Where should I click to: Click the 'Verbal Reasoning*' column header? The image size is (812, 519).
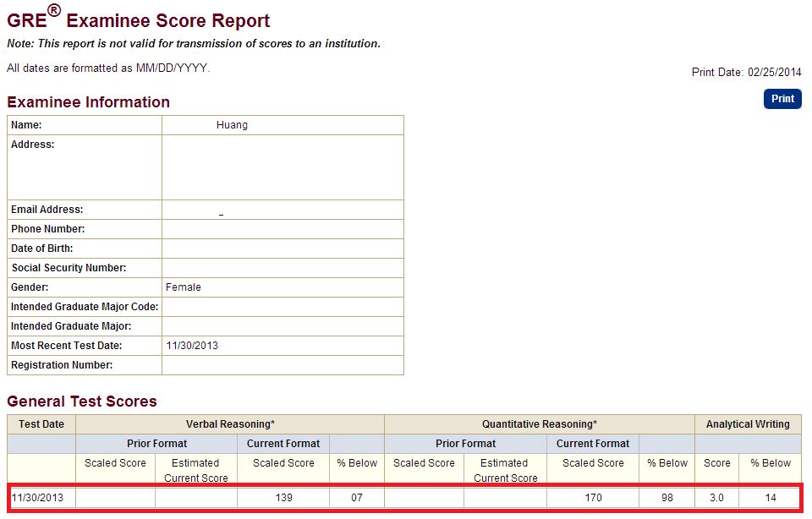(x=230, y=424)
